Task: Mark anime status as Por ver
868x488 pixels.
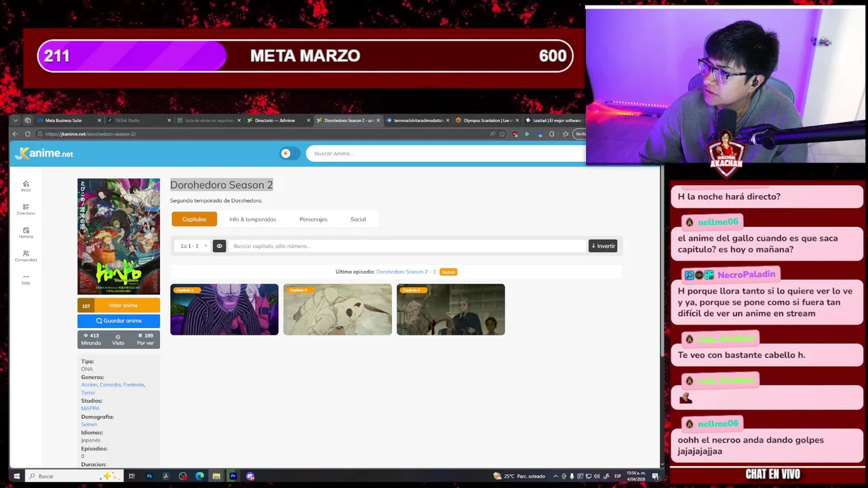Action: click(145, 340)
